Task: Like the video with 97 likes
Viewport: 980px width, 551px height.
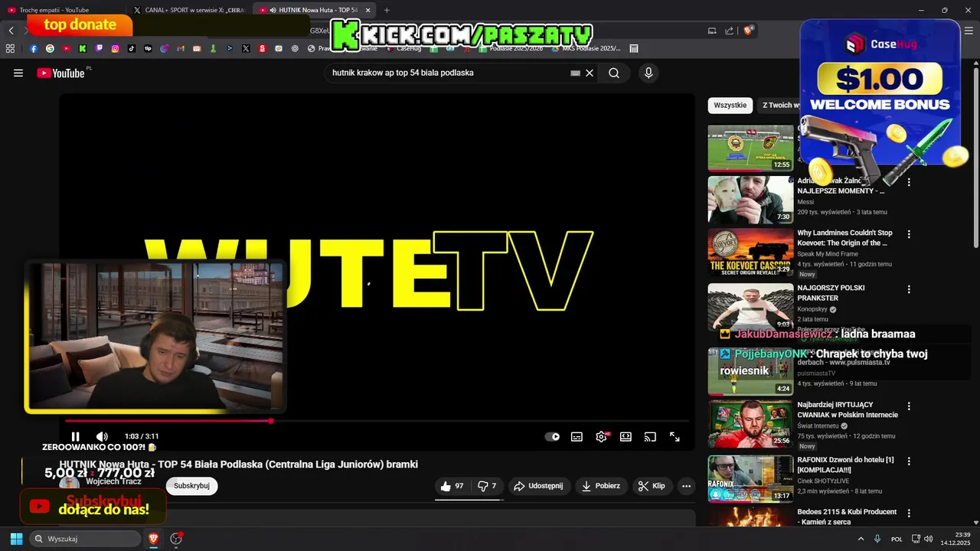Action: [453, 486]
